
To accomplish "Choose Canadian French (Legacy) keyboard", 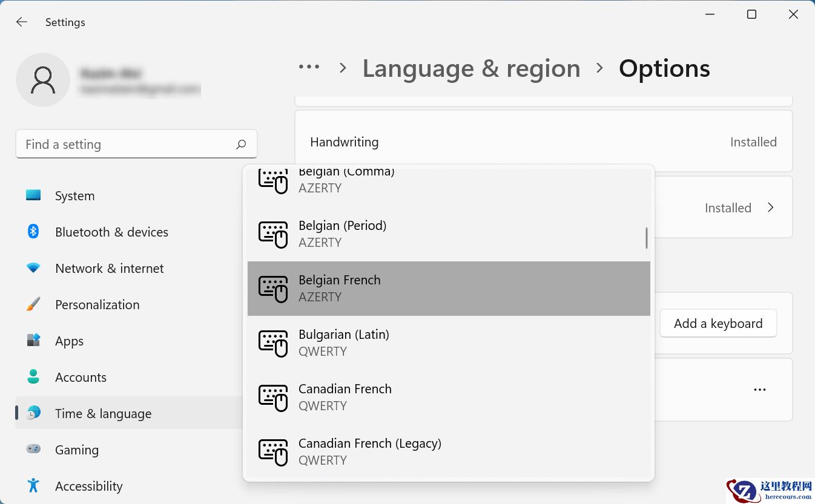I will (x=448, y=452).
